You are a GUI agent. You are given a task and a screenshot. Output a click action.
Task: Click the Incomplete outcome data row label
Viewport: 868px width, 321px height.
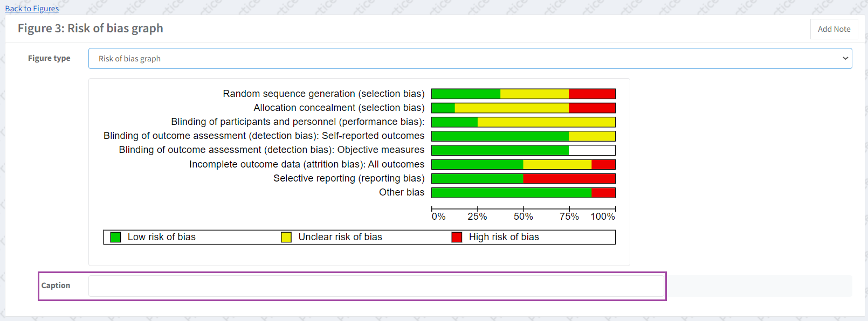coord(306,164)
